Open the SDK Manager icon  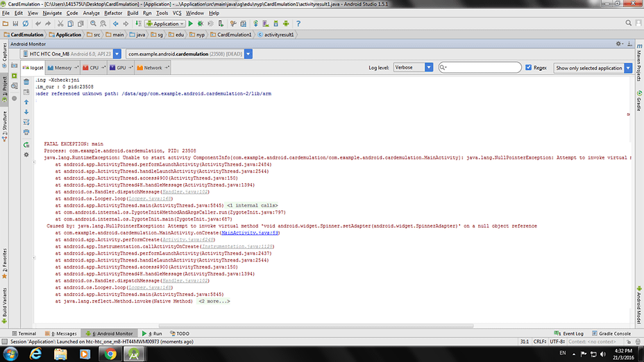[276, 24]
